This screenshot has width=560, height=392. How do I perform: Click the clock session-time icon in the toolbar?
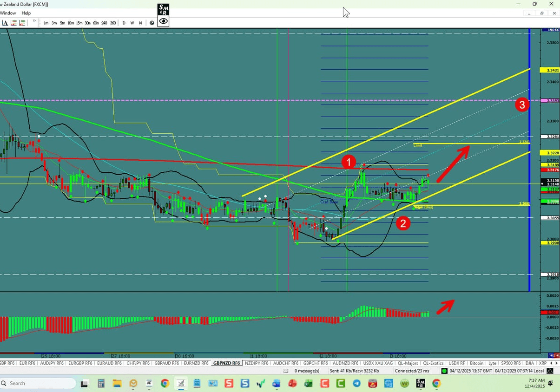(152, 22)
